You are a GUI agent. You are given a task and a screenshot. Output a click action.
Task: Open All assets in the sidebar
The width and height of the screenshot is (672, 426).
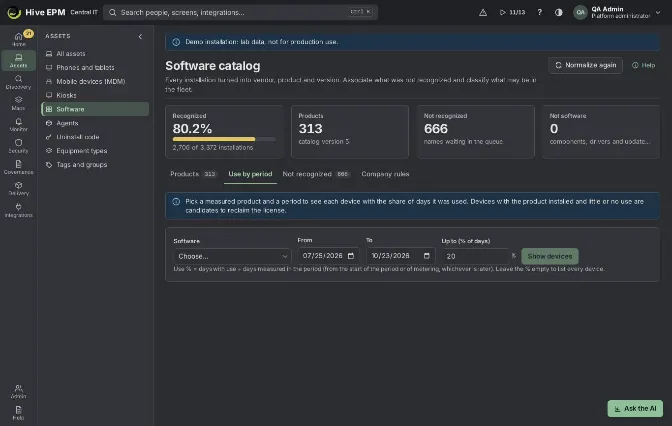[x=95, y=54]
